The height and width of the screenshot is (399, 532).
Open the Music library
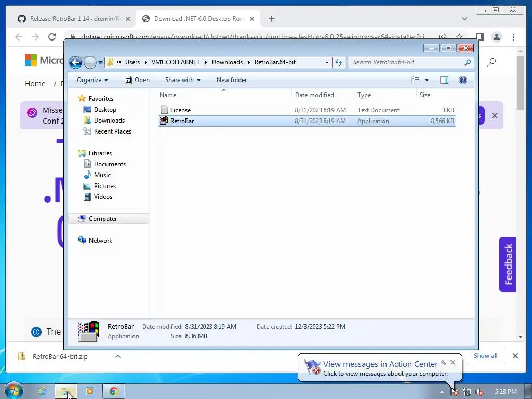point(102,175)
